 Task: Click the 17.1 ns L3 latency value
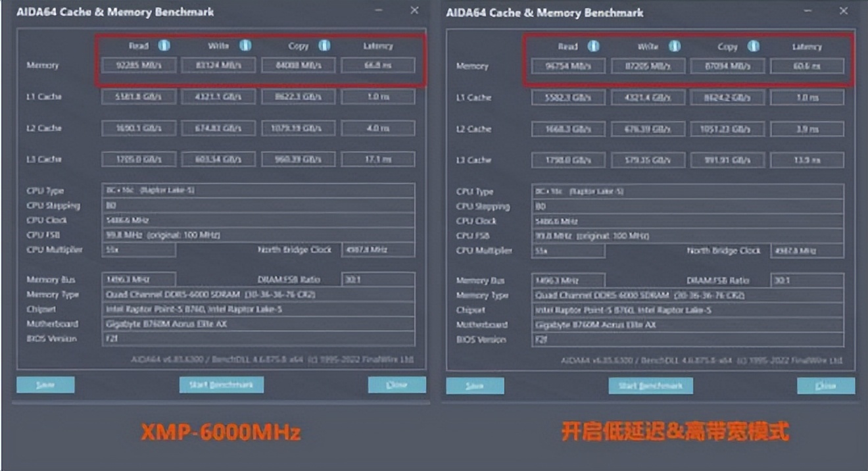point(378,159)
